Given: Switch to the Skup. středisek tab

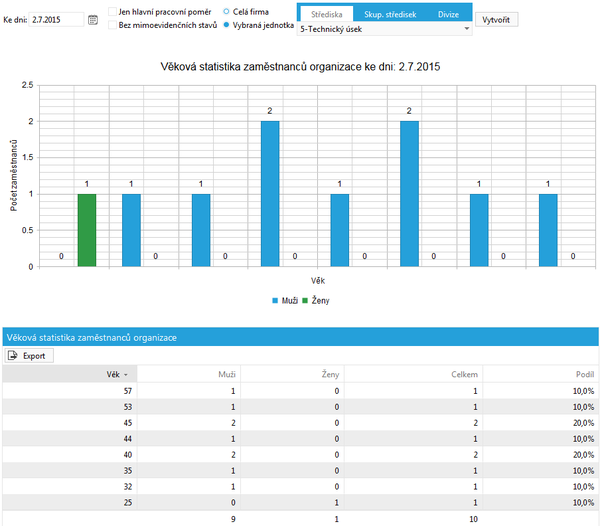Looking at the screenshot, I should 390,14.
